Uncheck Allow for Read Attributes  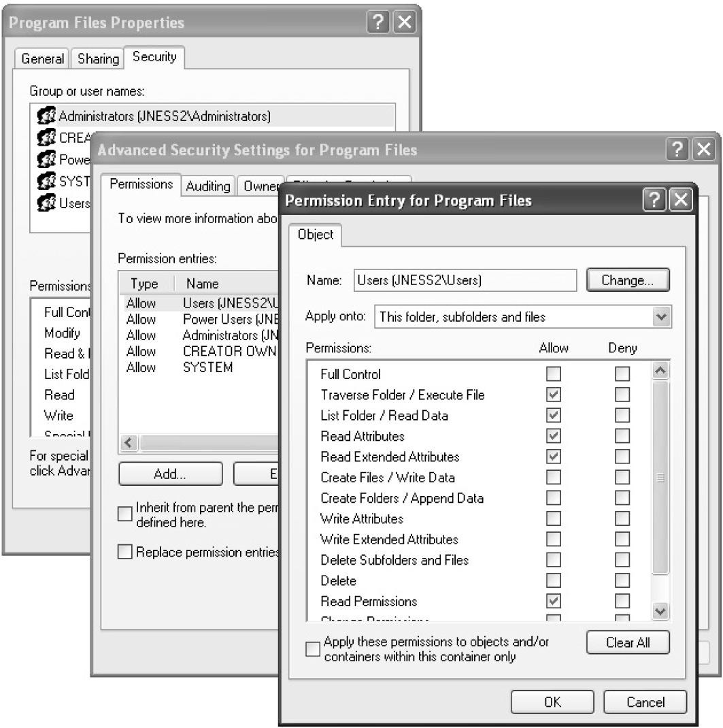click(x=553, y=436)
